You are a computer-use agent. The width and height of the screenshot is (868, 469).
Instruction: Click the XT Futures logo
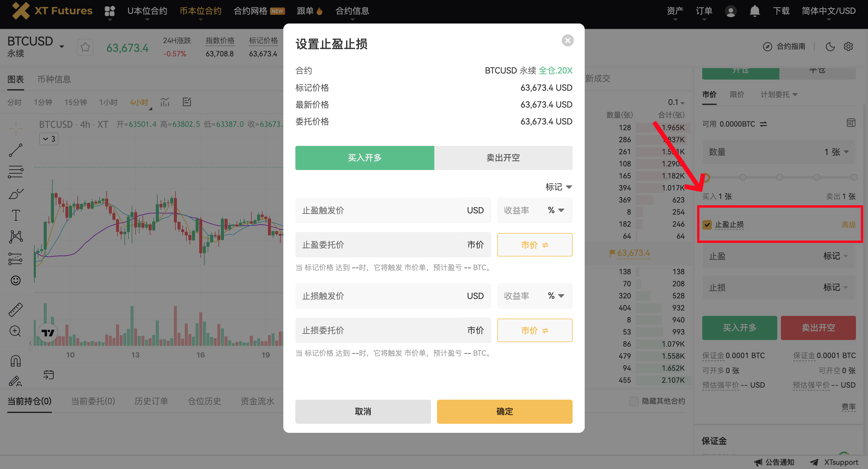(52, 11)
